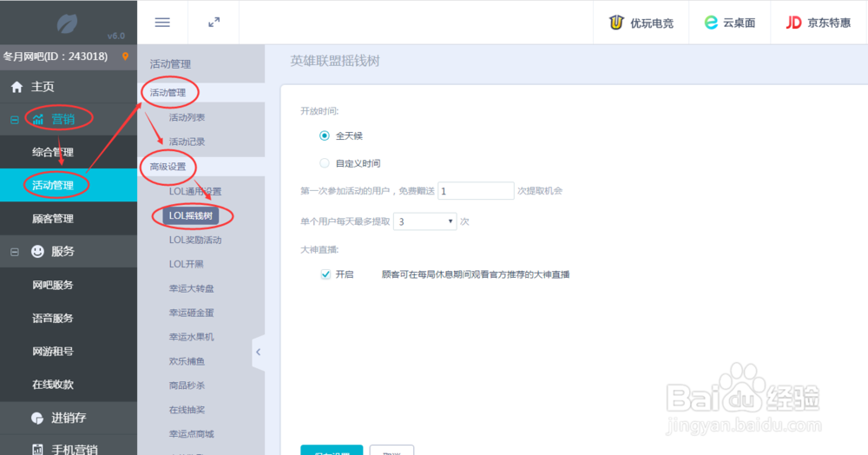This screenshot has height=455, width=868.
Task: Click the home icon next to 主页
Action: tap(16, 87)
